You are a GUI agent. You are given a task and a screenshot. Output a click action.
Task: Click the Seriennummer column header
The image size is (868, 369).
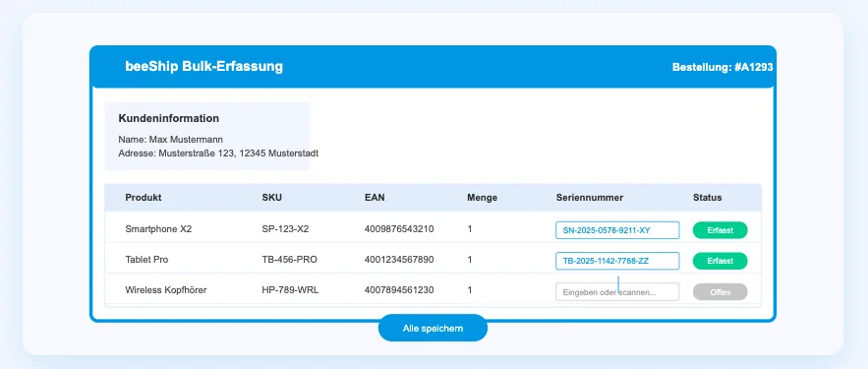pyautogui.click(x=590, y=197)
